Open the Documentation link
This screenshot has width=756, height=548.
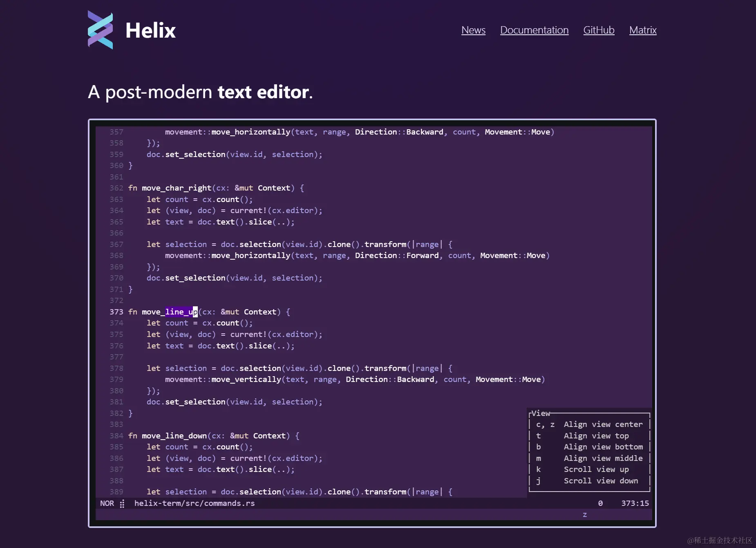(534, 30)
